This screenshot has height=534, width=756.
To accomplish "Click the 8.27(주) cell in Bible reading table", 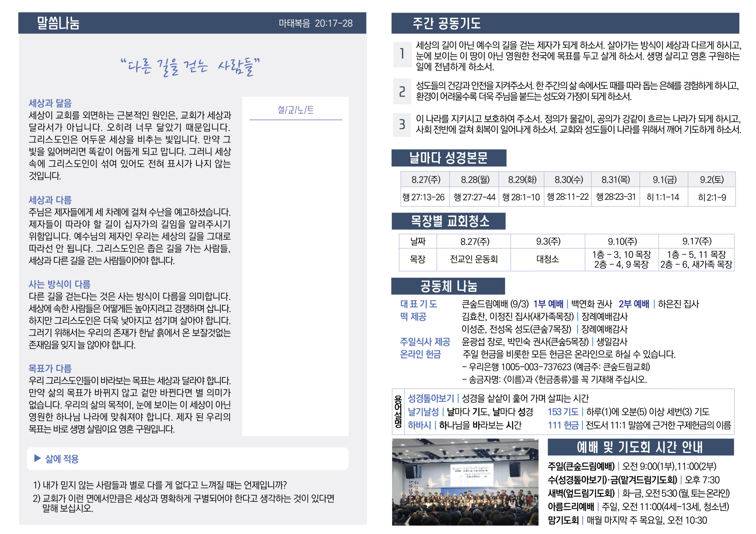I will [x=426, y=180].
